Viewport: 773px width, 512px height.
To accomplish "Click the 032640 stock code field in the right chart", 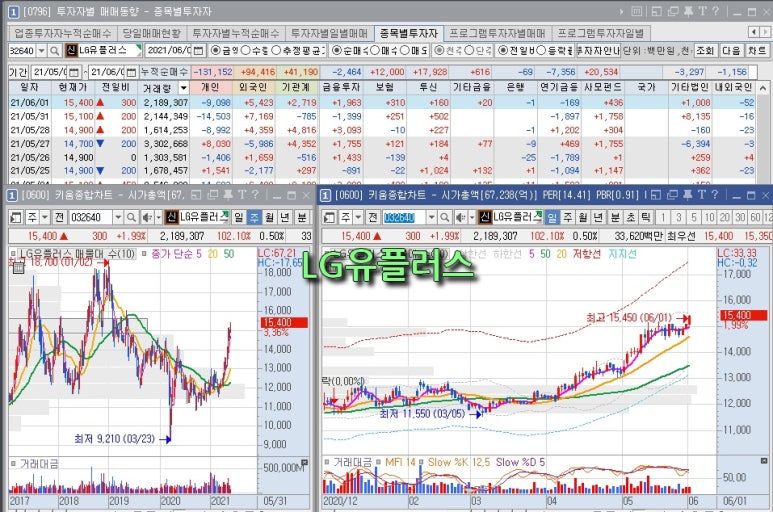I will (404, 217).
